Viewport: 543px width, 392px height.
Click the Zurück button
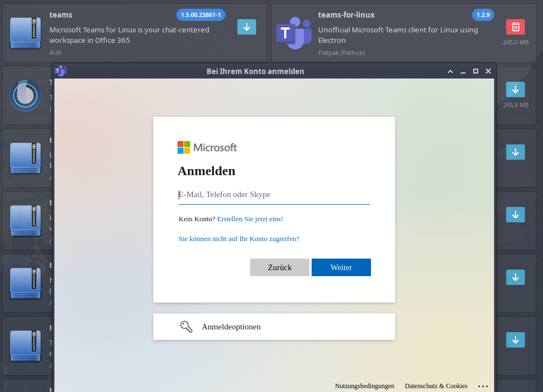pyautogui.click(x=279, y=267)
